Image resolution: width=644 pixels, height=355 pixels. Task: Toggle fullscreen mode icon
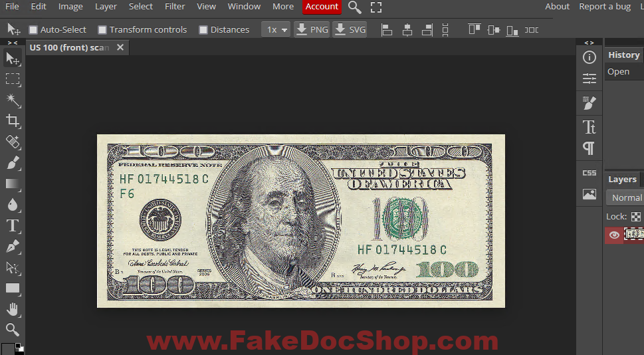[376, 7]
